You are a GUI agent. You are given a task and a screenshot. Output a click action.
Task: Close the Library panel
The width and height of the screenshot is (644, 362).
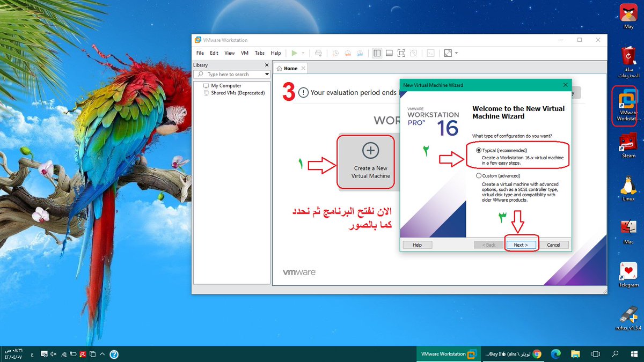point(267,65)
